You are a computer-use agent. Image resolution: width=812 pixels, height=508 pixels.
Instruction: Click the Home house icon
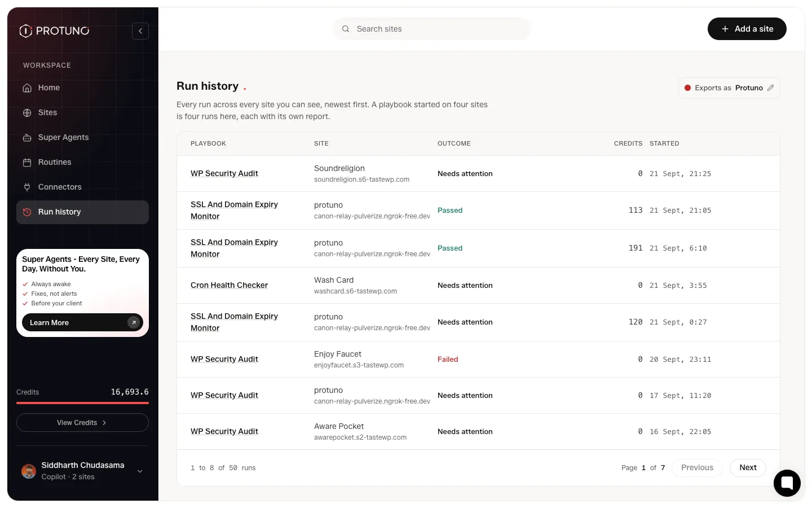tap(27, 88)
